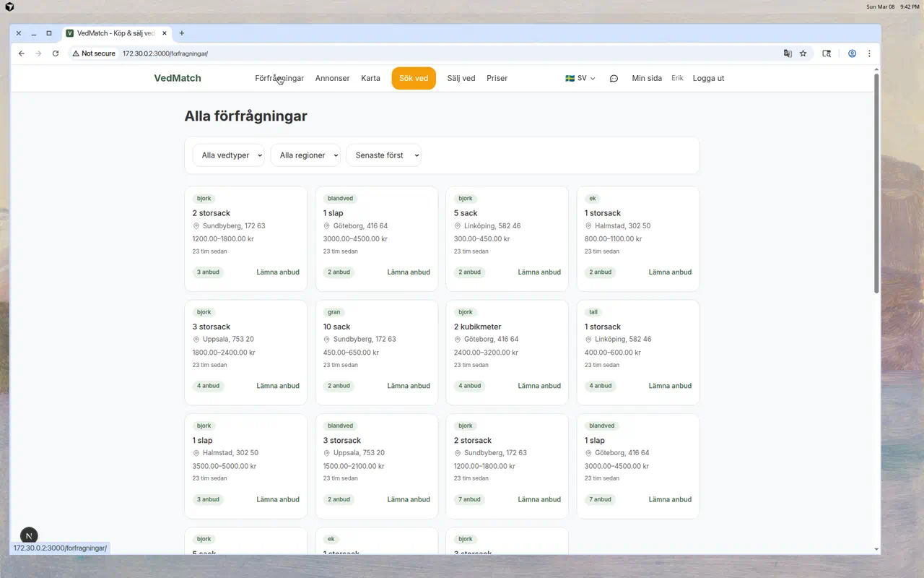This screenshot has width=924, height=578.
Task: Open the search panel icon in the toolbar
Action: [x=827, y=53]
